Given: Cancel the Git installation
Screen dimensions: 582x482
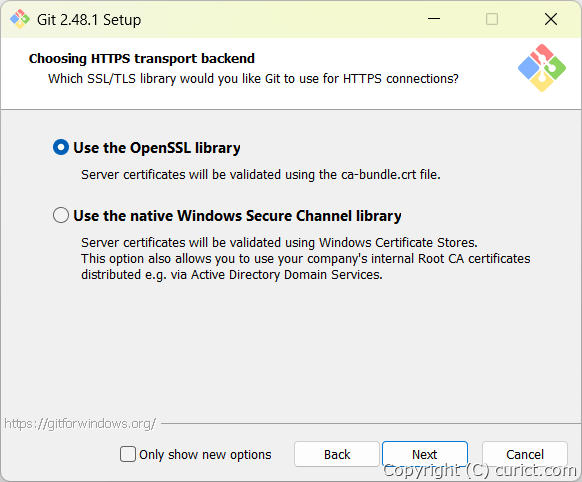Looking at the screenshot, I should 525,454.
